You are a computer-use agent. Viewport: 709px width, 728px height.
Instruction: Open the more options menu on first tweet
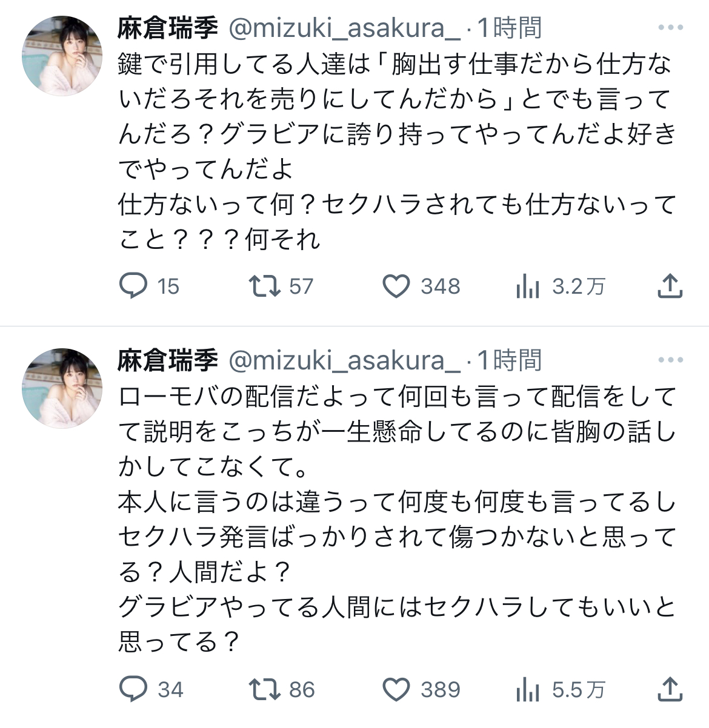click(670, 28)
